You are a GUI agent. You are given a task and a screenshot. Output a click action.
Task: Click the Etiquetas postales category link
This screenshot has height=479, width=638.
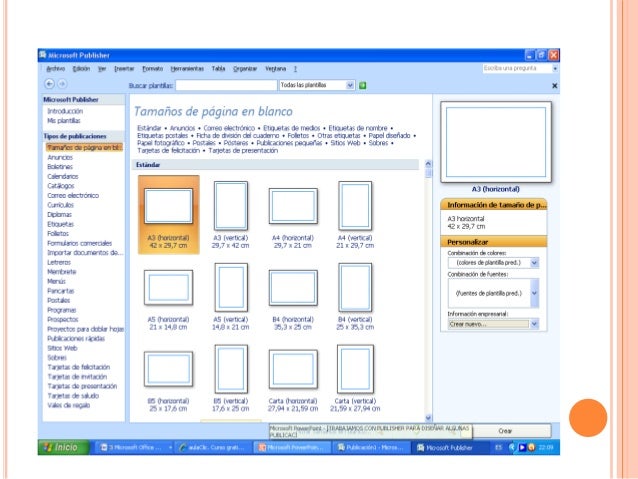pyautogui.click(x=162, y=136)
